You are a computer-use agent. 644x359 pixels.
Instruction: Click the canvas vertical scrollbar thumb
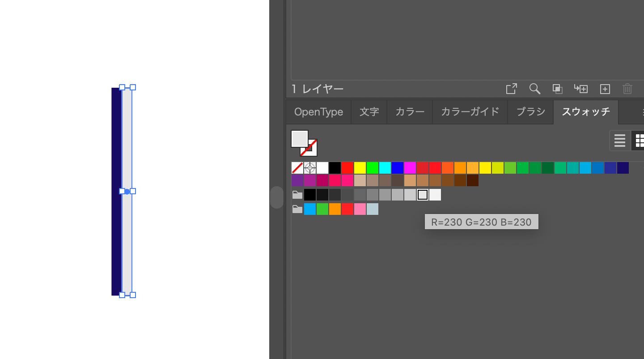point(277,197)
